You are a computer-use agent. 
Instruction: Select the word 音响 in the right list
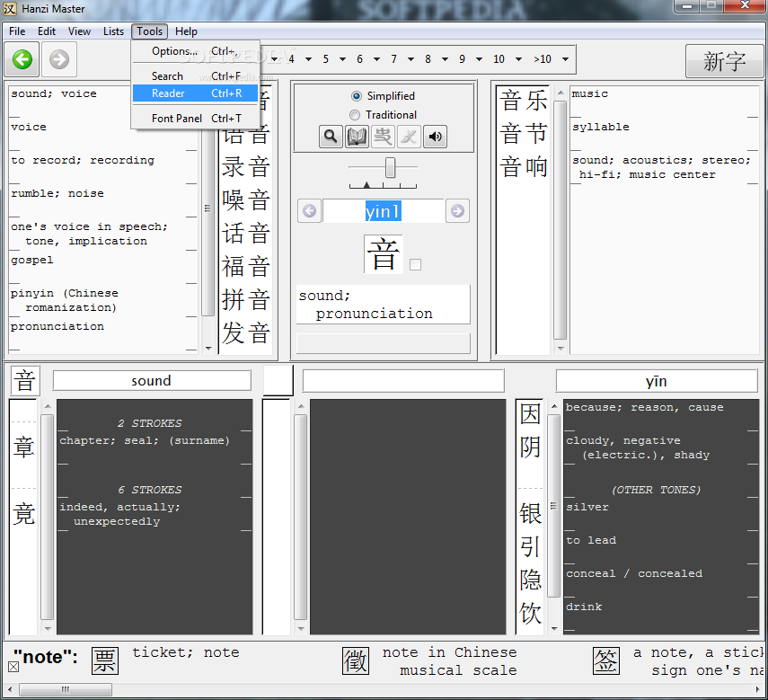point(523,167)
